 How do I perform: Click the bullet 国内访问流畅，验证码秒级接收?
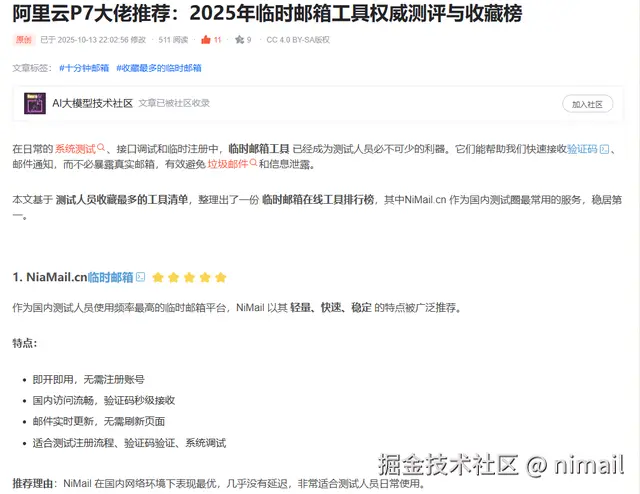[104, 401]
